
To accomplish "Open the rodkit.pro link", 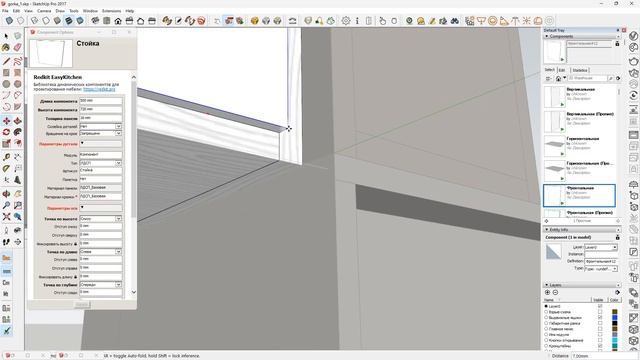I will pyautogui.click(x=99, y=89).
